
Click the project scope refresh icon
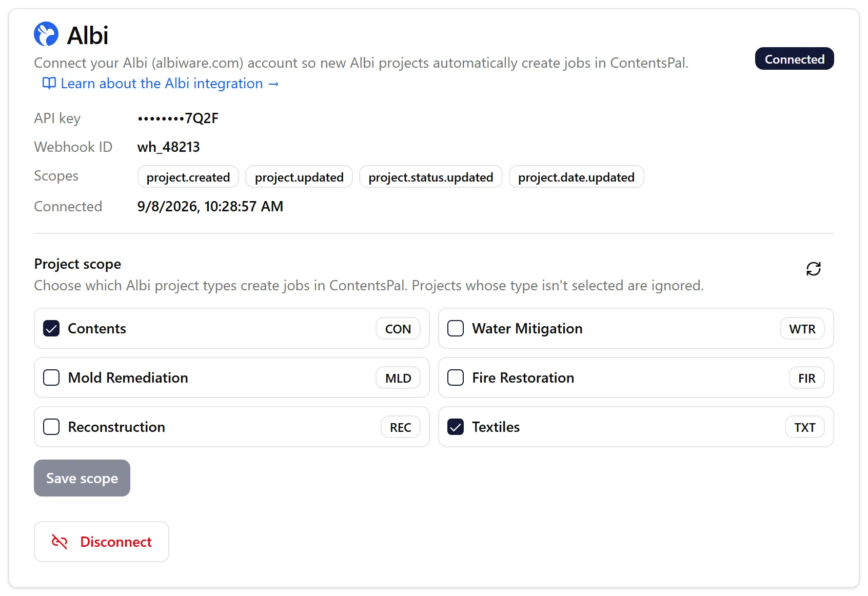pyautogui.click(x=813, y=269)
